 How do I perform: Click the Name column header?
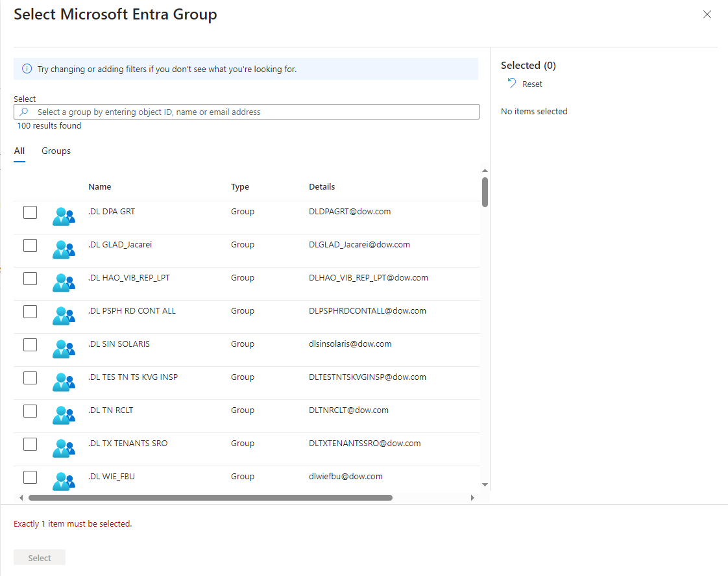pos(100,187)
